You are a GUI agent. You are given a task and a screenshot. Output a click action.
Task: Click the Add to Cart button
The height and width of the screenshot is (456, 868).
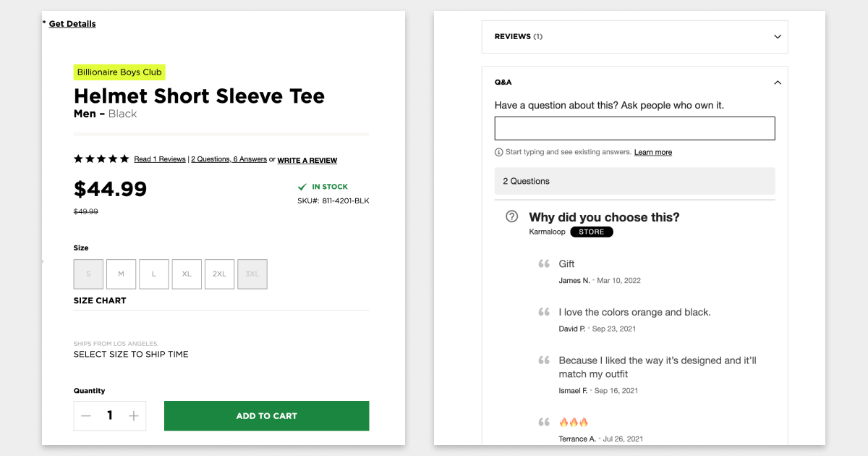click(266, 416)
